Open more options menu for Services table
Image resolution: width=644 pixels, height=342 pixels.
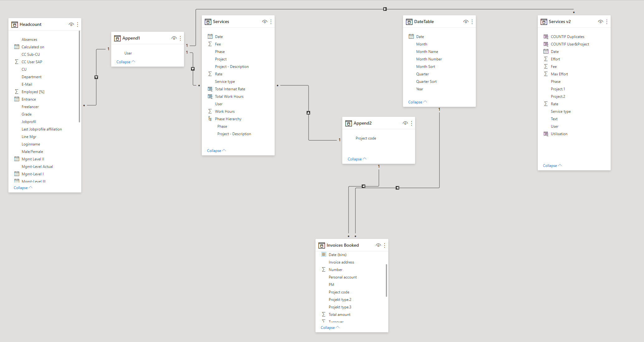(271, 22)
